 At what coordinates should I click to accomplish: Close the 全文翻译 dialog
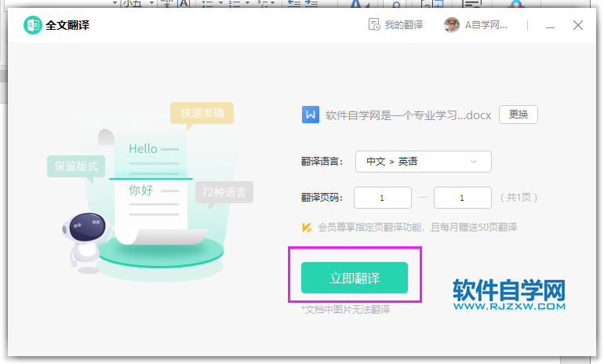[577, 25]
